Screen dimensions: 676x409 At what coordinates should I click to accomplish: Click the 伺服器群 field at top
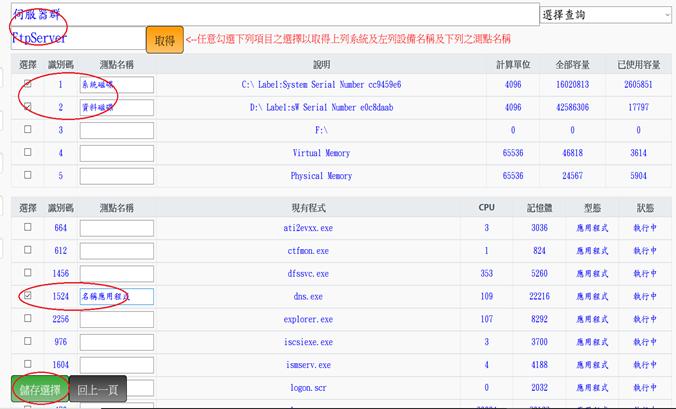tap(270, 12)
